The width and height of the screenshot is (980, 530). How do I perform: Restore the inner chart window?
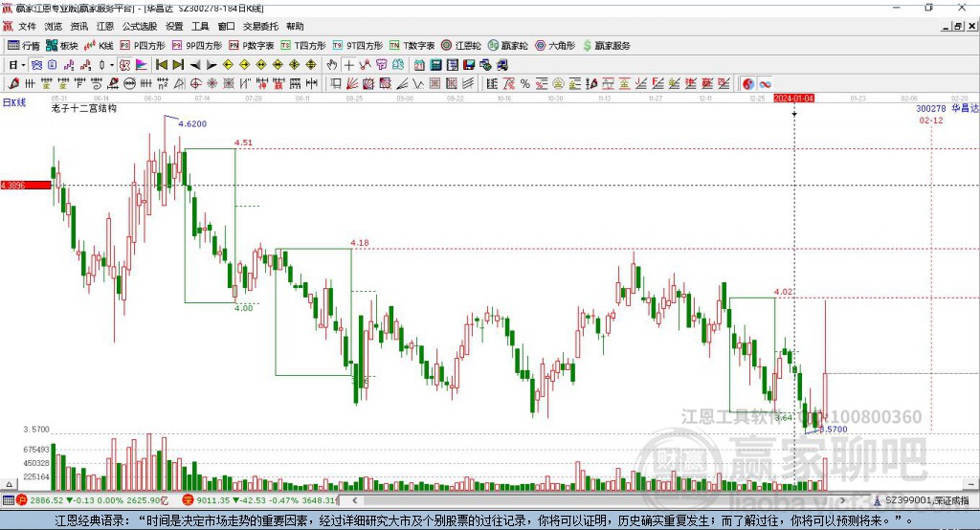[958, 26]
